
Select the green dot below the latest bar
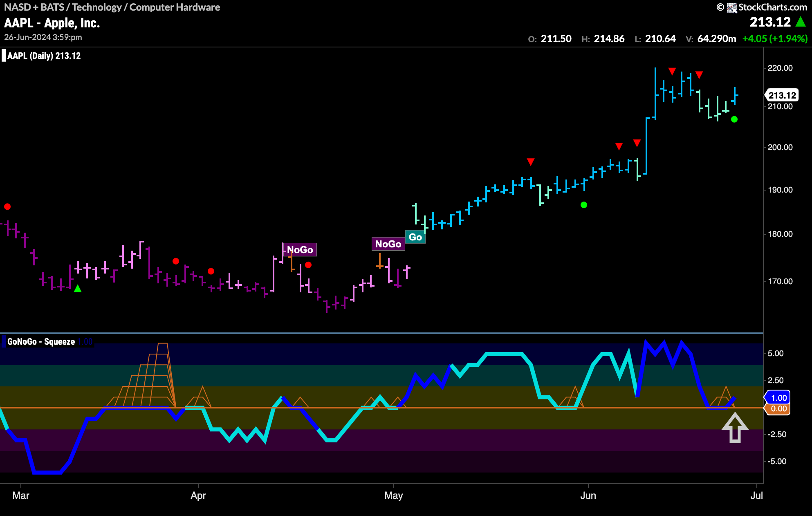[x=734, y=119]
